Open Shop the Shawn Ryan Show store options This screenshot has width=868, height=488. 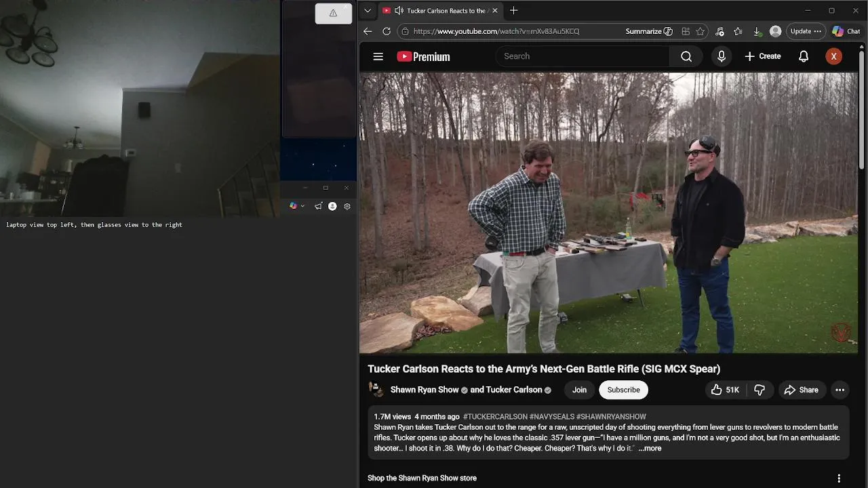[x=839, y=478]
